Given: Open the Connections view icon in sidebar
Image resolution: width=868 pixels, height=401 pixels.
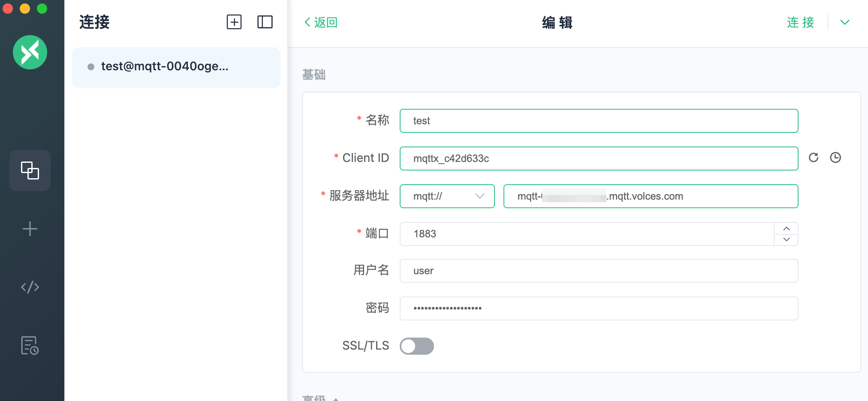Looking at the screenshot, I should [x=30, y=171].
